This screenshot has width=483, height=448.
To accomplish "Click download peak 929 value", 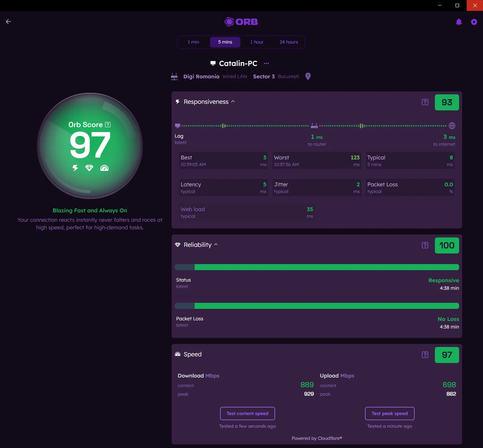I will 309,394.
